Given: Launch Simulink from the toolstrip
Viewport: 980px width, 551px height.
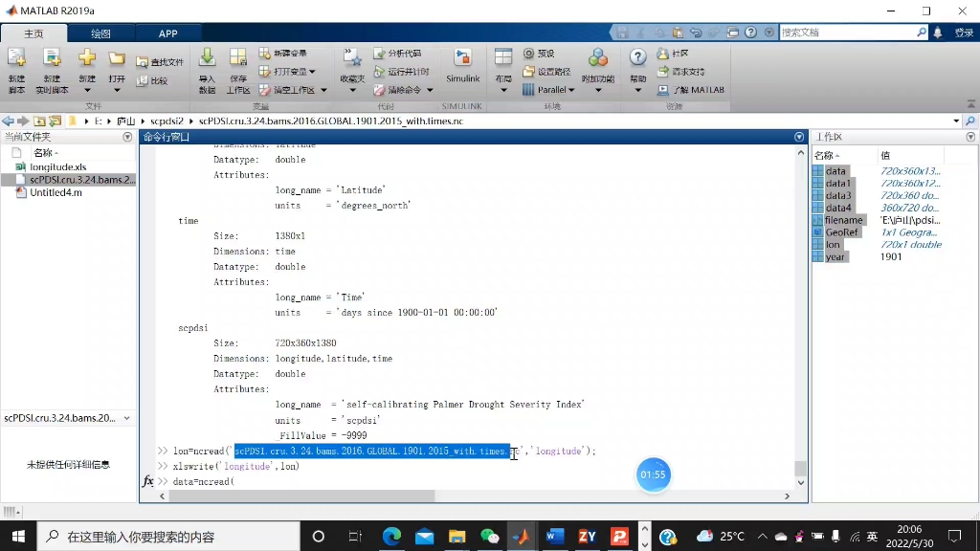Looking at the screenshot, I should click(x=462, y=66).
